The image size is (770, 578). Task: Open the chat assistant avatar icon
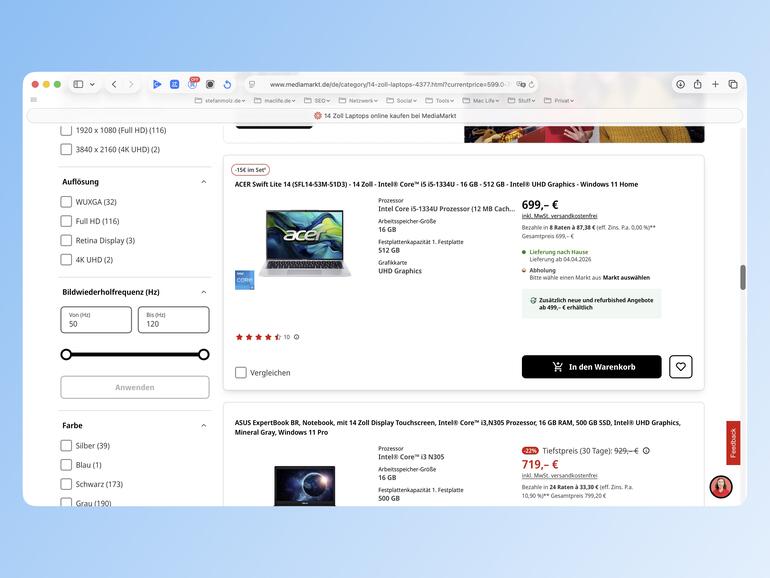[721, 487]
